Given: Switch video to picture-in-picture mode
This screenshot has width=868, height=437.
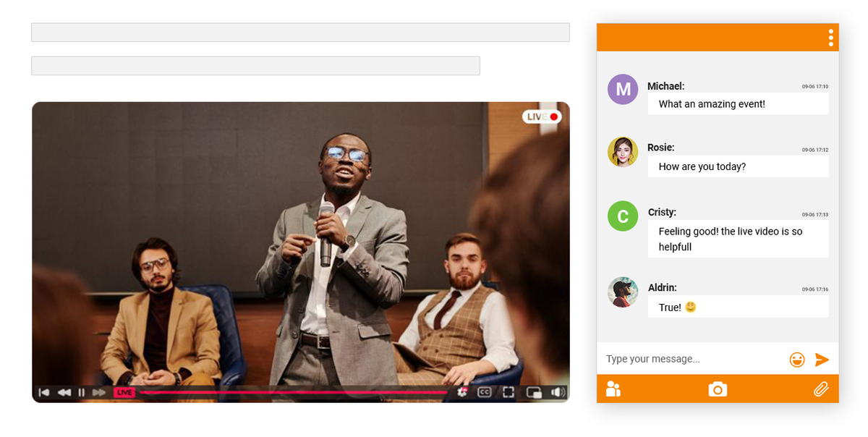Looking at the screenshot, I should click(534, 392).
